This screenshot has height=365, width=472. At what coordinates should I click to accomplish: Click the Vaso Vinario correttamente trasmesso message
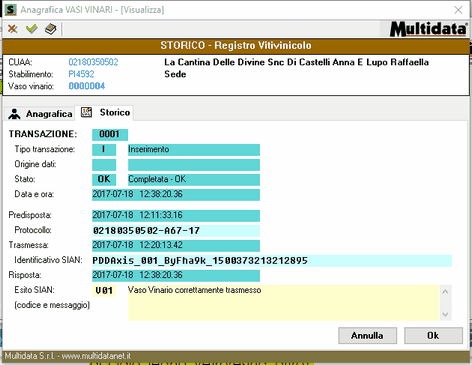[x=194, y=290]
